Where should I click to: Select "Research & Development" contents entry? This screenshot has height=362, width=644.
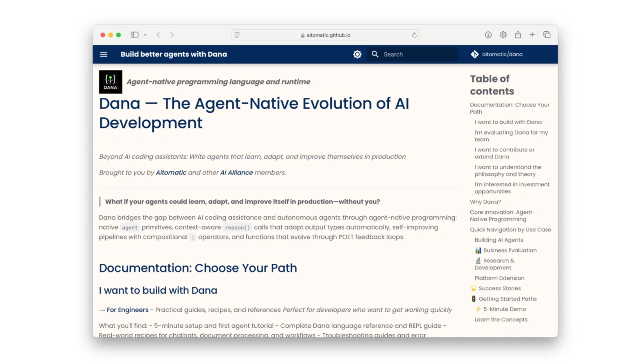click(x=494, y=264)
